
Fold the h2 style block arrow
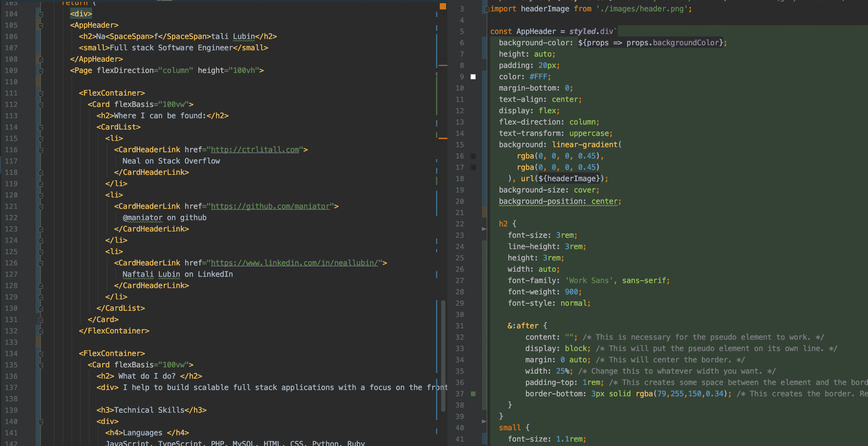coord(484,229)
